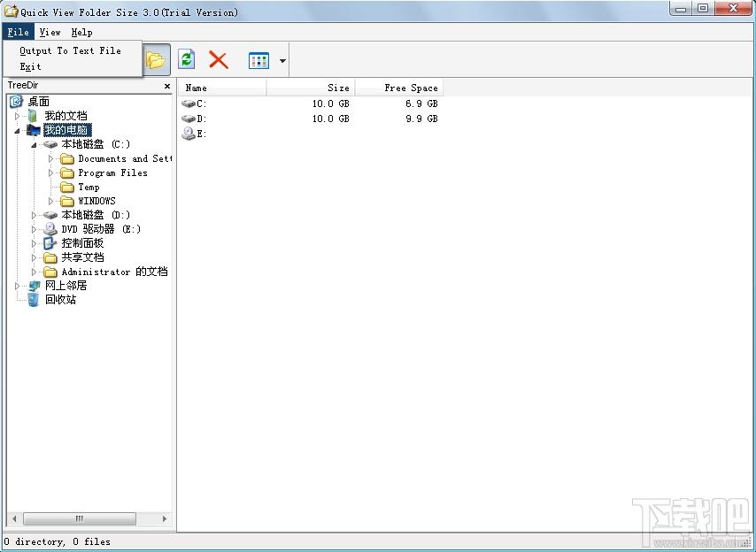Click the view mode grid icon
The image size is (756, 552).
tap(258, 60)
